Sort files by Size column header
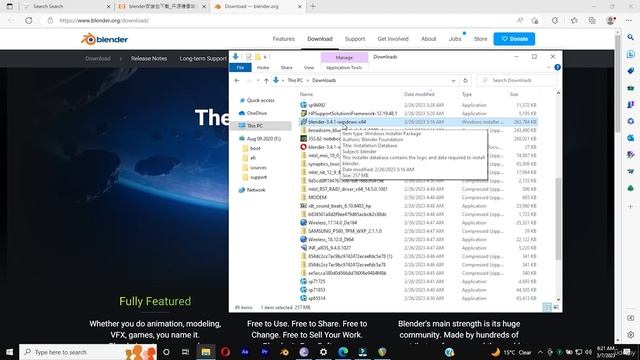The width and height of the screenshot is (640, 360). pos(514,94)
